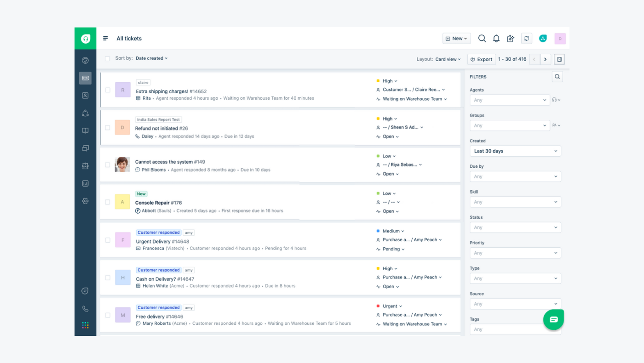Image resolution: width=644 pixels, height=363 pixels.
Task: Open the Source filter dropdown
Action: click(515, 304)
